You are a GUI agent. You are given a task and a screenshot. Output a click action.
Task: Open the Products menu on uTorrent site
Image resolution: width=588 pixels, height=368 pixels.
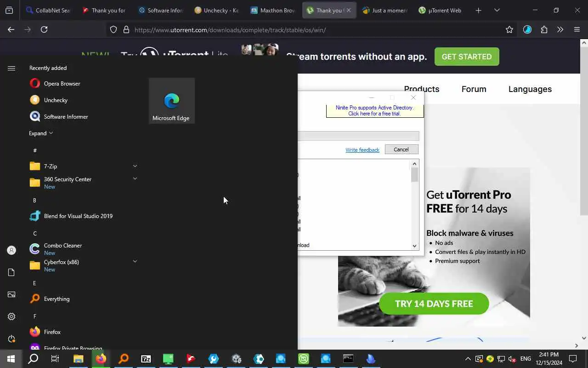pyautogui.click(x=422, y=89)
